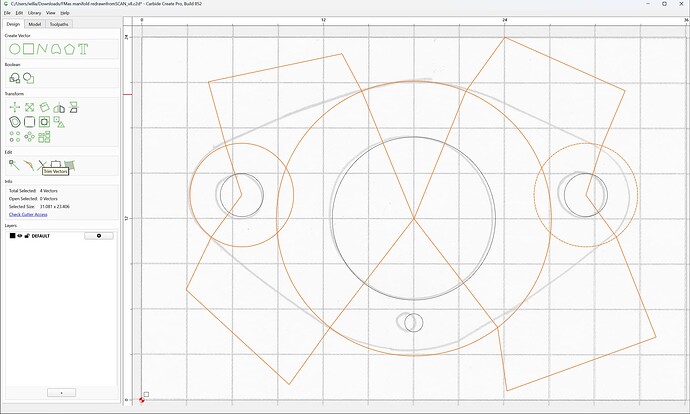Click the filled gray shape Edit icon

tap(70, 165)
